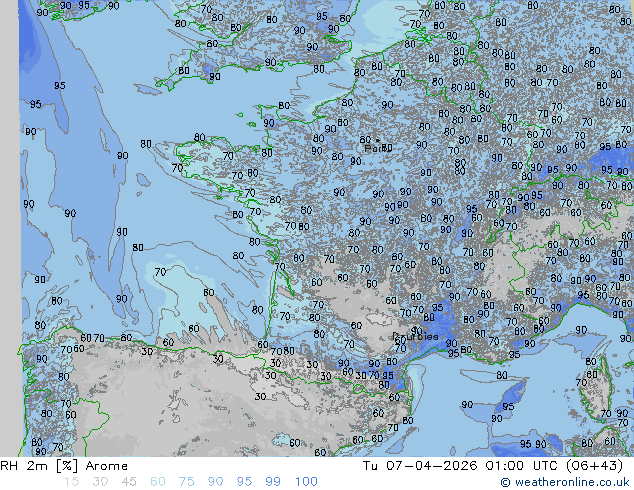Click the 95 legend value
Image resolution: width=634 pixels, height=490 pixels.
tap(244, 482)
